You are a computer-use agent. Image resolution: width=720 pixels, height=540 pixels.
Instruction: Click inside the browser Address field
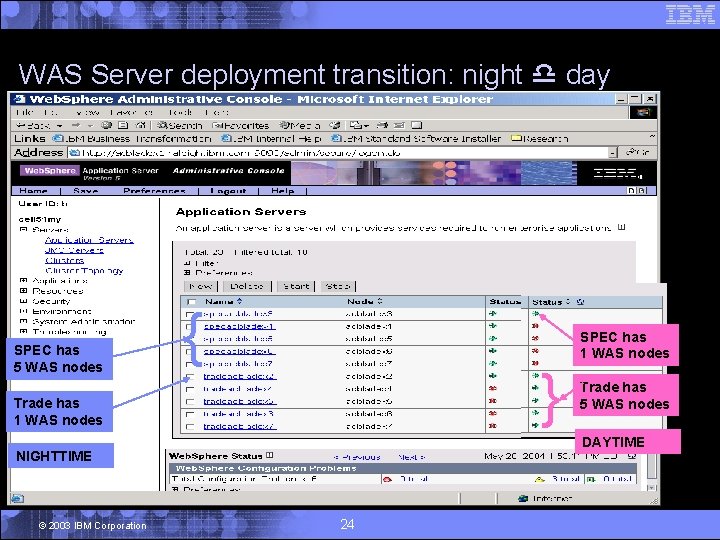[x=340, y=153]
